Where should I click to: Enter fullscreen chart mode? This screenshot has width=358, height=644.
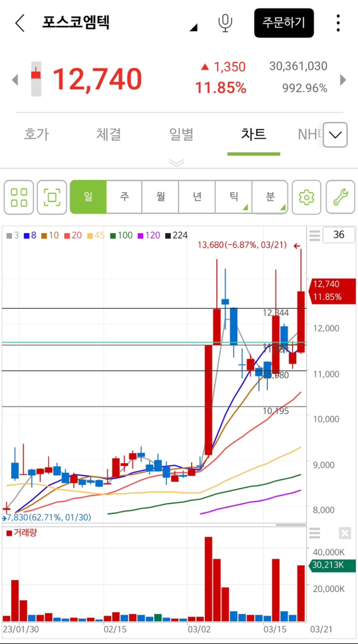click(x=52, y=197)
